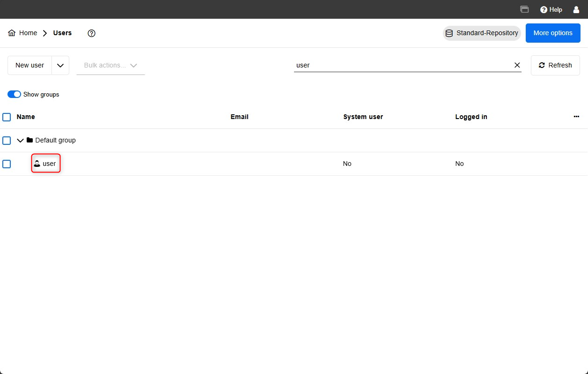Image resolution: width=588 pixels, height=374 pixels.
Task: Click the window icon in top bar
Action: point(524,9)
